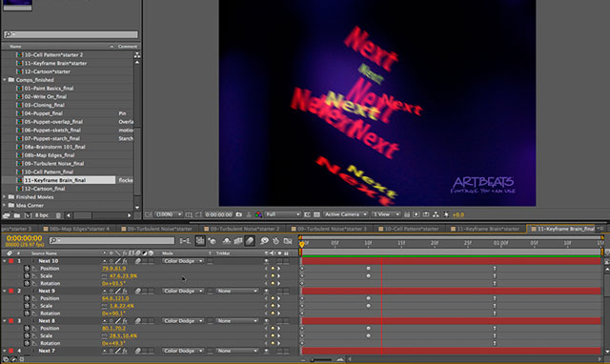Click auto-keyframe stopwatch icon in timeline header
Screen dimensions: 610x364
pyautogui.click(x=275, y=241)
